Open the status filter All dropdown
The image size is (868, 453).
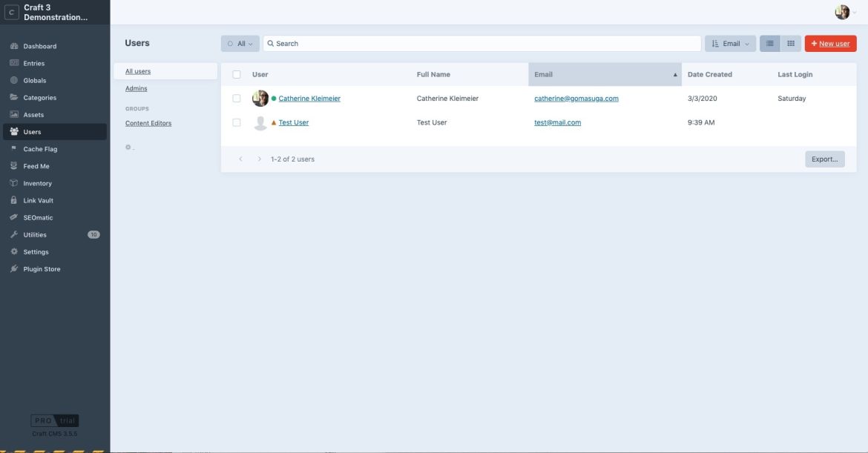240,42
